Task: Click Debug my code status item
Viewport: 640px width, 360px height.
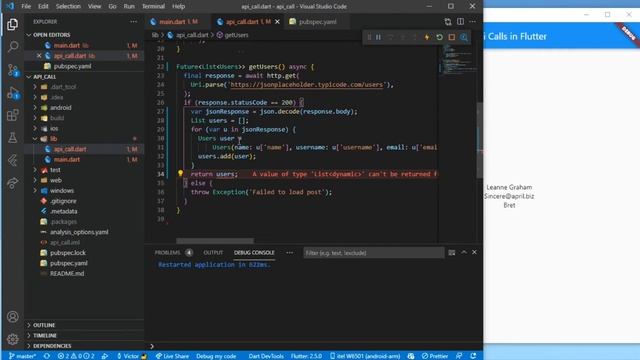Action: [x=216, y=356]
